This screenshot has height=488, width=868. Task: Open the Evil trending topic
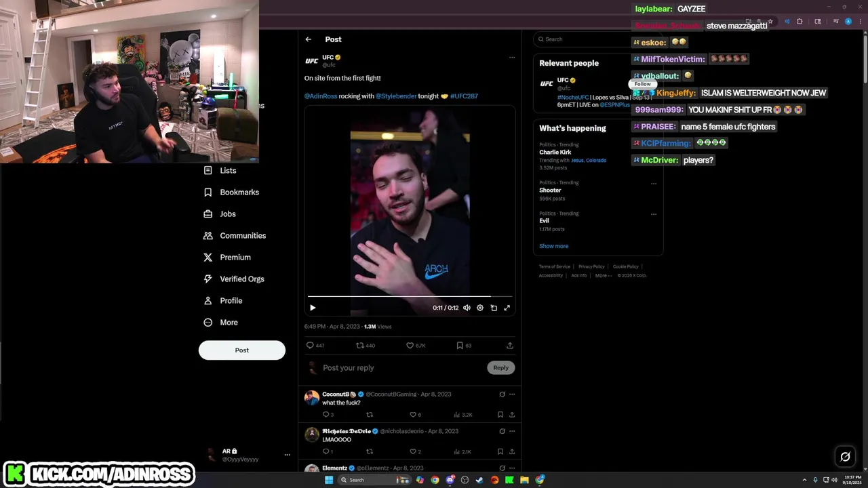point(544,221)
